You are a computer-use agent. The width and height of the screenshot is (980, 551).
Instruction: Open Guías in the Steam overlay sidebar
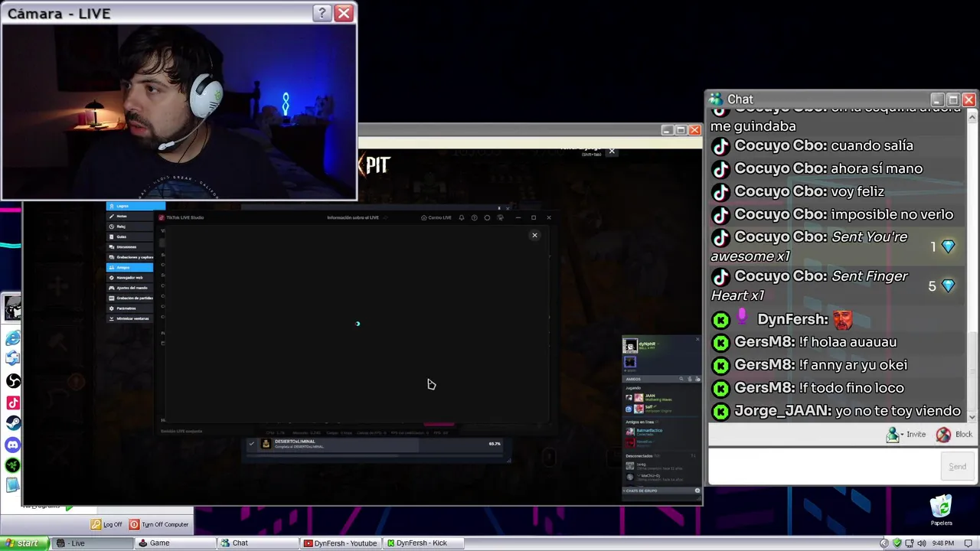(130, 236)
